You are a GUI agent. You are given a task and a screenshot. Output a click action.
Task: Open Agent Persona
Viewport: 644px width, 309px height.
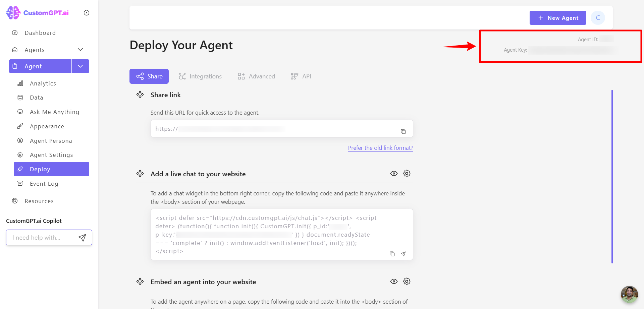pos(51,141)
